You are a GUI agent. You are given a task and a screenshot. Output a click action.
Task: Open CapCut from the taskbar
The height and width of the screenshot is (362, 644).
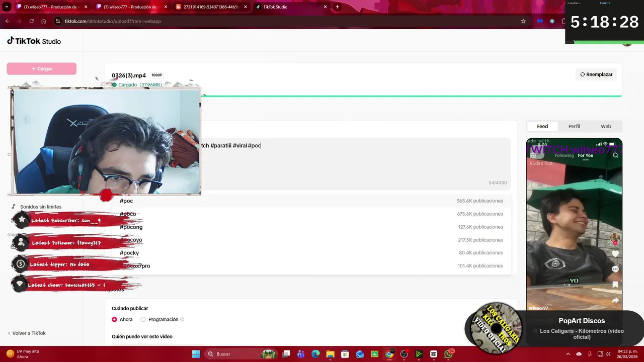pyautogui.click(x=434, y=354)
